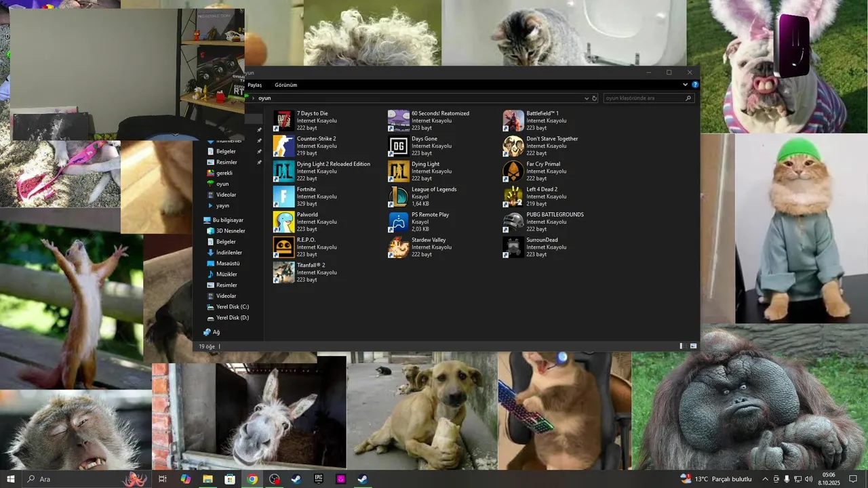Open the 7 Days to Die shortcut icon

pos(283,121)
